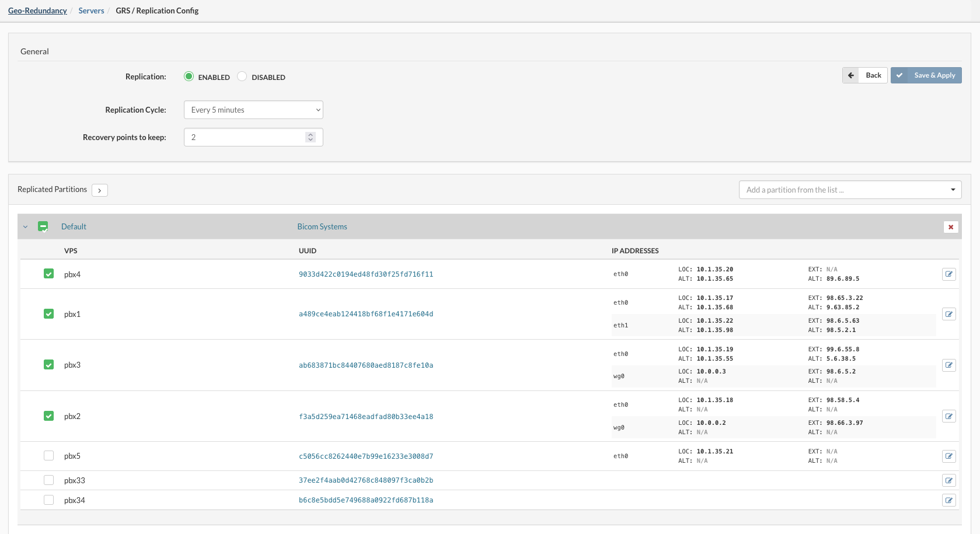This screenshot has width=980, height=534.
Task: Click the back arrow icon beside Back
Action: 850,75
